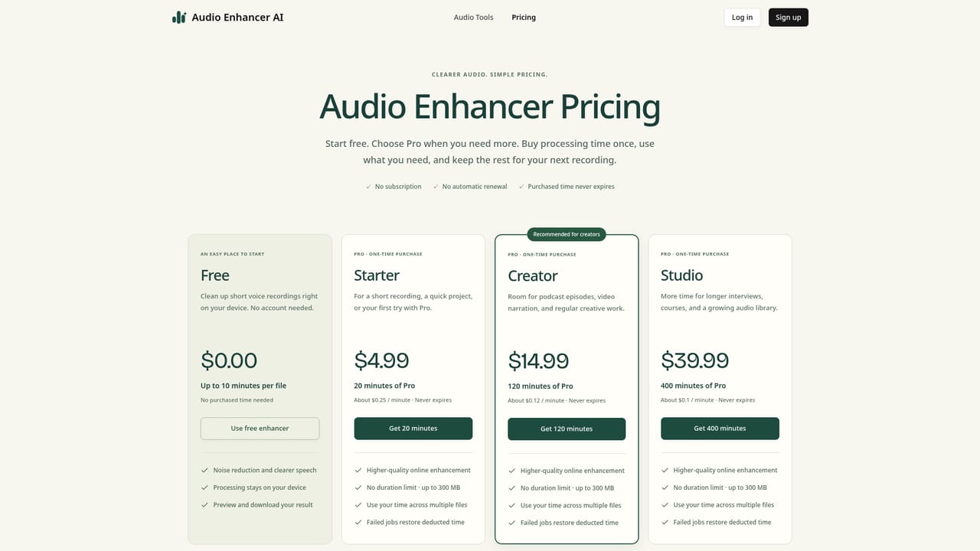Screen dimensions: 980x551
Task: Select the "Creator" plan title
Action: pyautogui.click(x=533, y=276)
